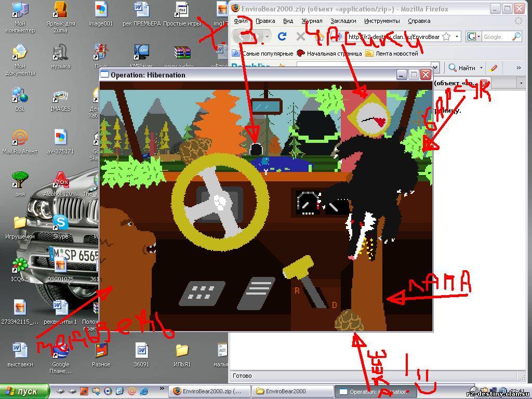Open the Мой компьютер desktop icon

click(x=20, y=16)
